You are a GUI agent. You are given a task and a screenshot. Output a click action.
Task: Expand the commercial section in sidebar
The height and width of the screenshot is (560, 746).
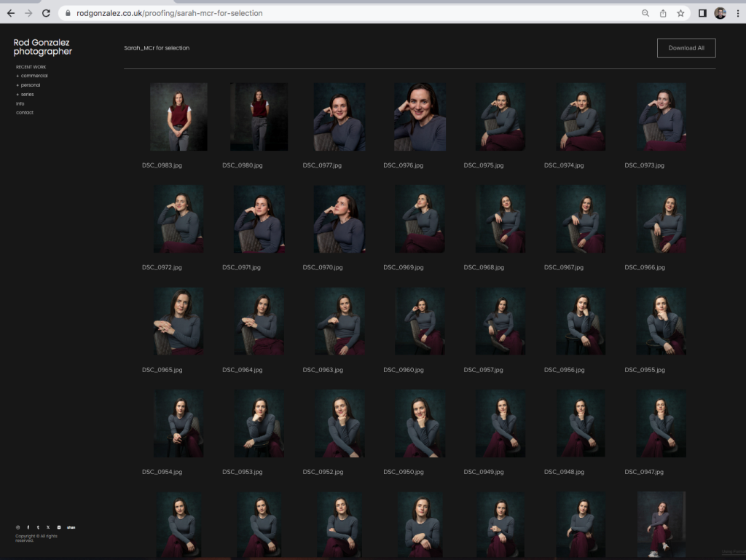coord(33,76)
